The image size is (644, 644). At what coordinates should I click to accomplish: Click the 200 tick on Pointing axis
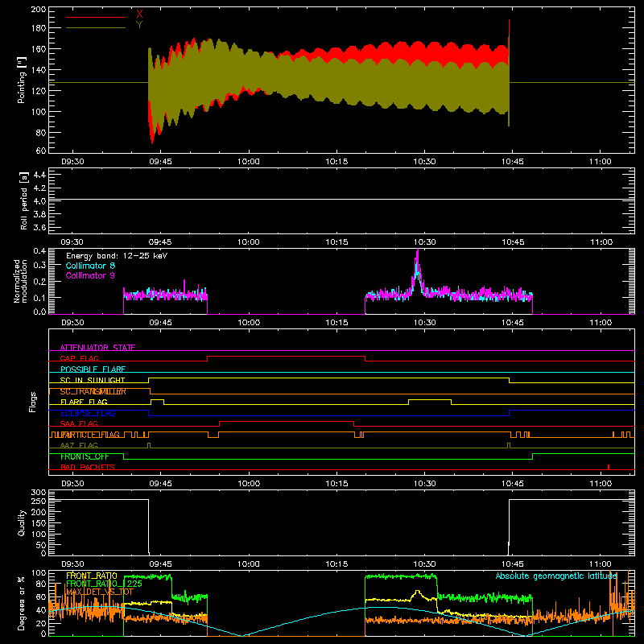tap(39, 9)
